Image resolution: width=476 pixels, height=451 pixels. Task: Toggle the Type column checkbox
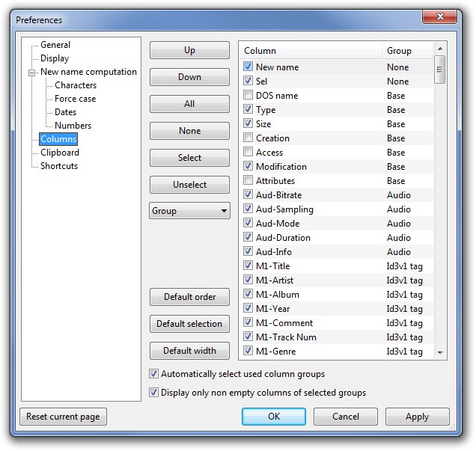tap(248, 109)
